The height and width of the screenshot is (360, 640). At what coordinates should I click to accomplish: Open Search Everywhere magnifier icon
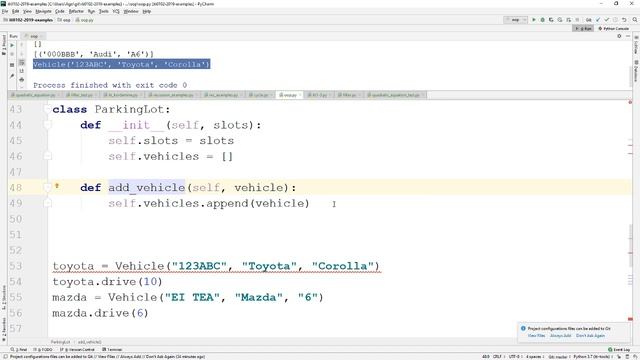(635, 20)
